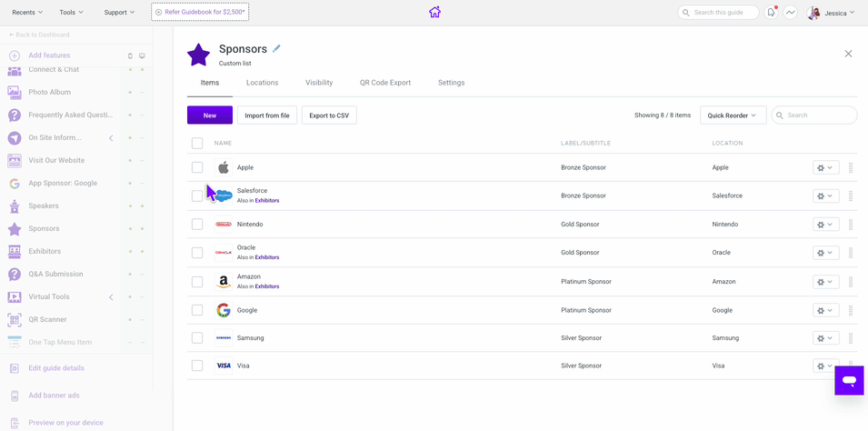The height and width of the screenshot is (431, 868).
Task: Open Salesforce row gear dropdown
Action: tap(826, 195)
